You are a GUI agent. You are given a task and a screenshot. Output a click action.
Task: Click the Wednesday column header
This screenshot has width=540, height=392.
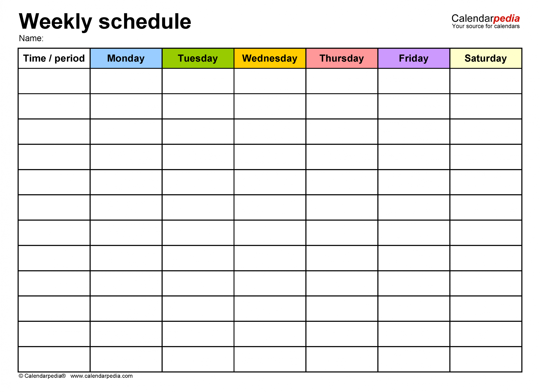270,58
